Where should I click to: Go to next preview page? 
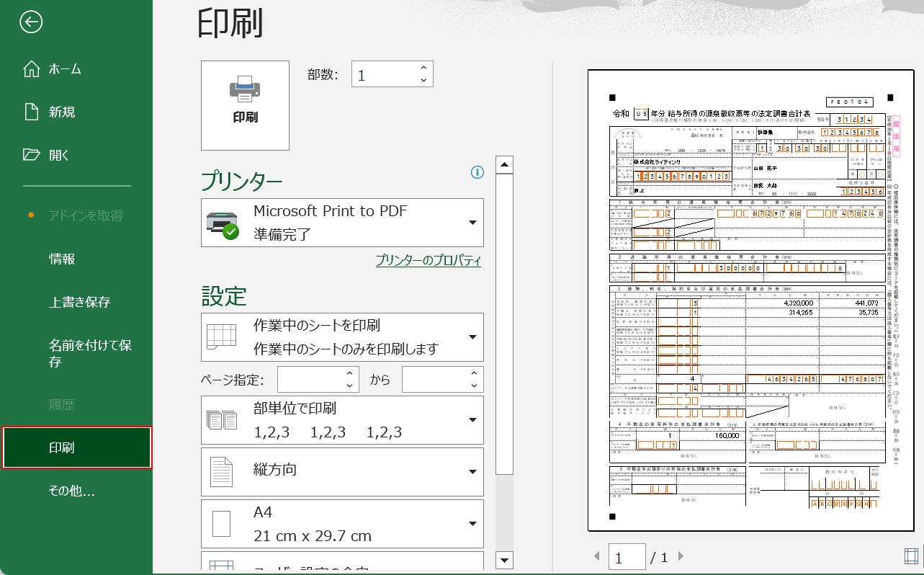[x=681, y=556]
